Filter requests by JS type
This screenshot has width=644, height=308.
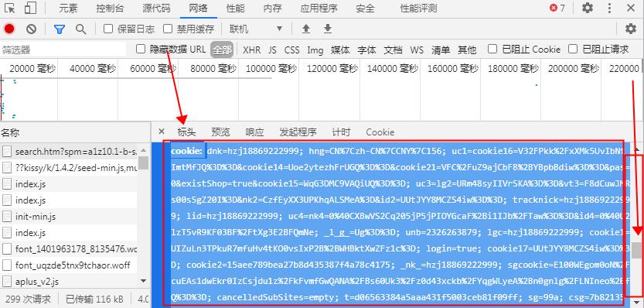273,50
